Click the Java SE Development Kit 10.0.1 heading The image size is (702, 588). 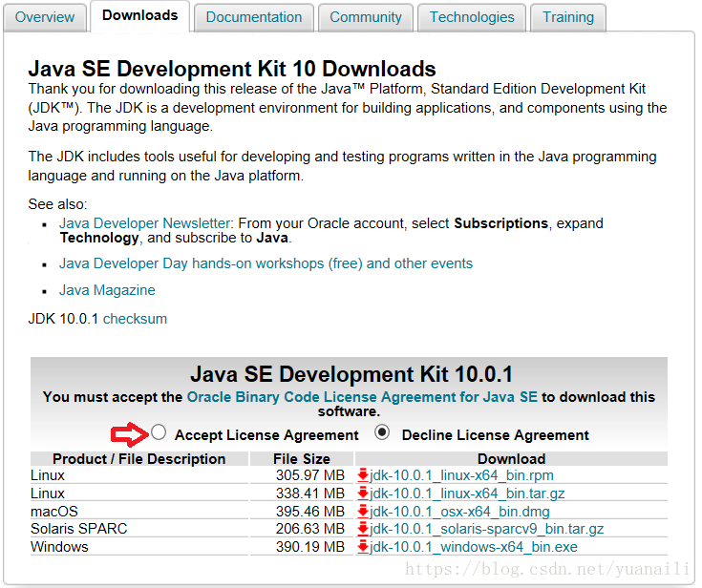point(351,374)
